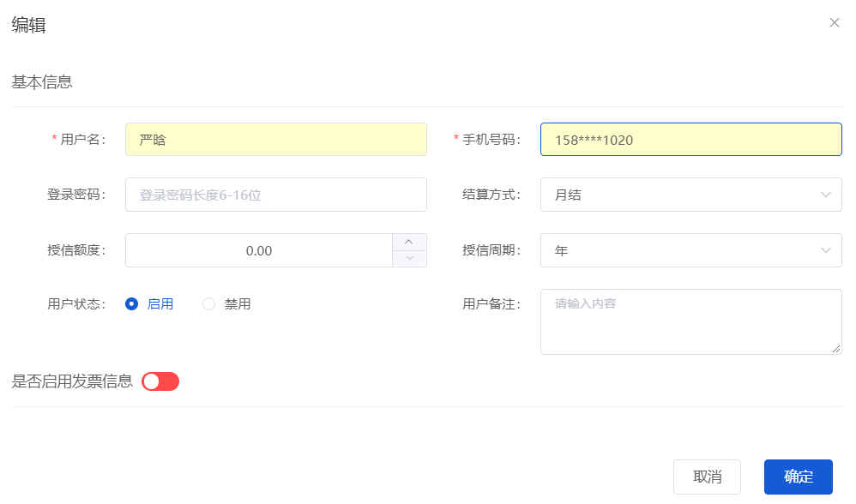856x504 pixels.
Task: Confirm changes with the 确定 button
Action: pos(798,477)
